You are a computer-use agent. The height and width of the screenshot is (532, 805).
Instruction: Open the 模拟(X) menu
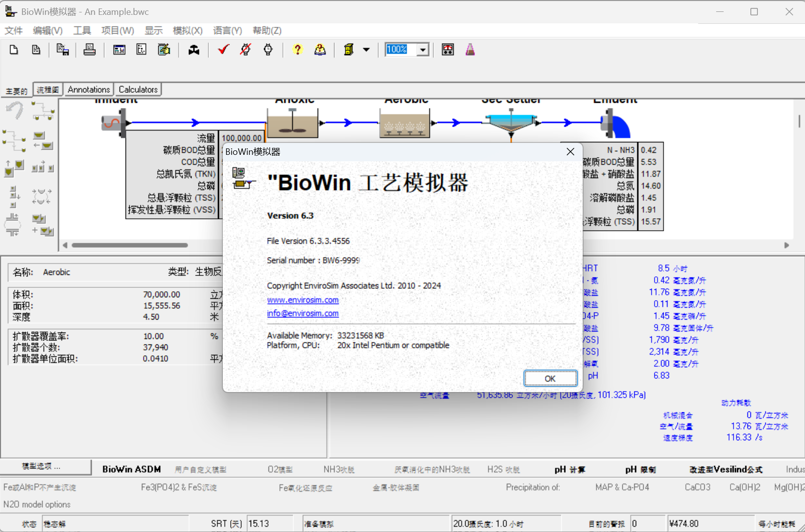(188, 31)
